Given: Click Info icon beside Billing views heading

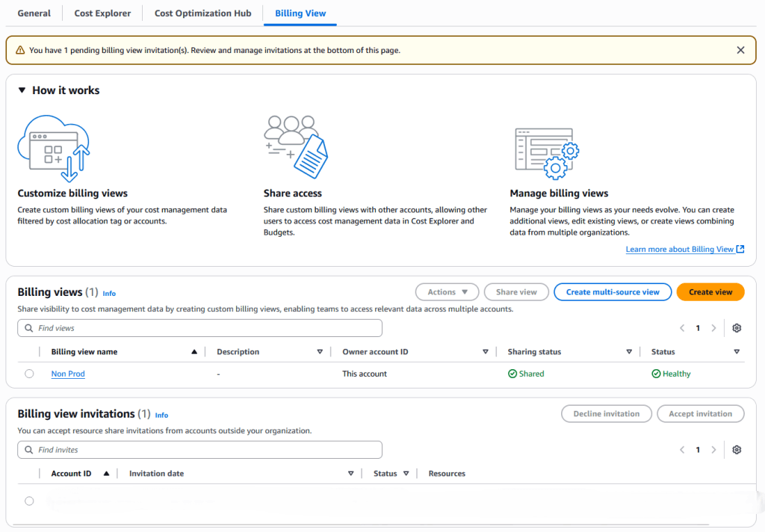Looking at the screenshot, I should 109,294.
